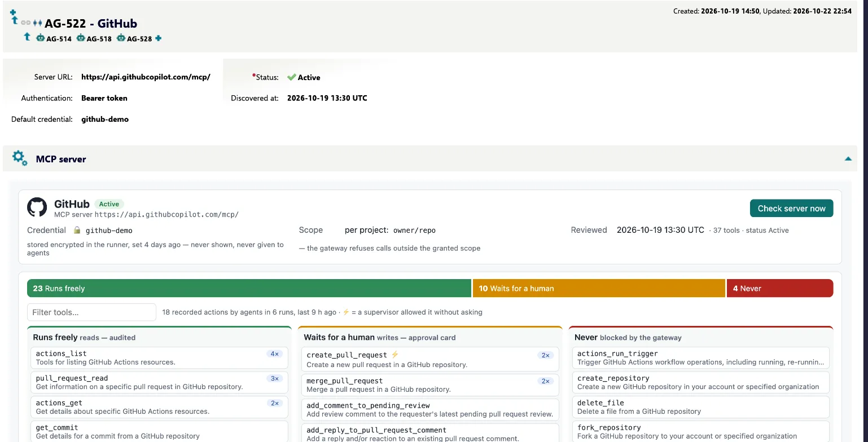Click the lightning bolt on create_pull_request
This screenshot has height=442, width=868.
pos(394,355)
